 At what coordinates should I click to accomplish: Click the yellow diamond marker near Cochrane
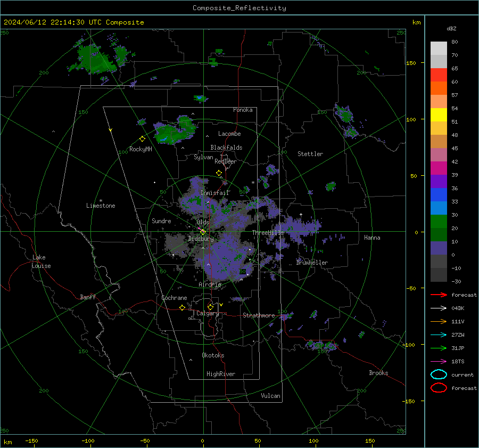183,308
